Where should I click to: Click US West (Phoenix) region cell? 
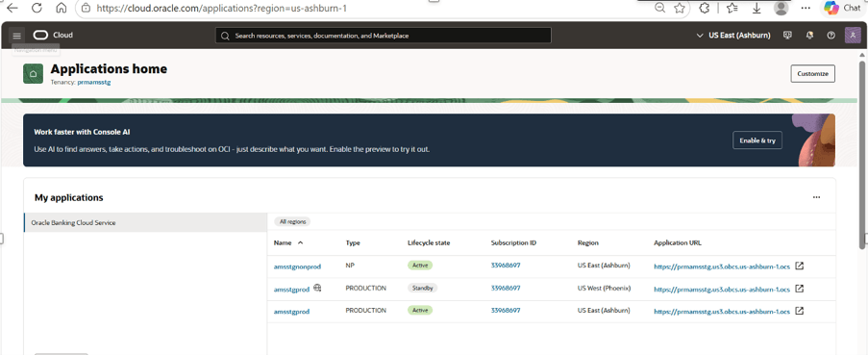coord(604,288)
